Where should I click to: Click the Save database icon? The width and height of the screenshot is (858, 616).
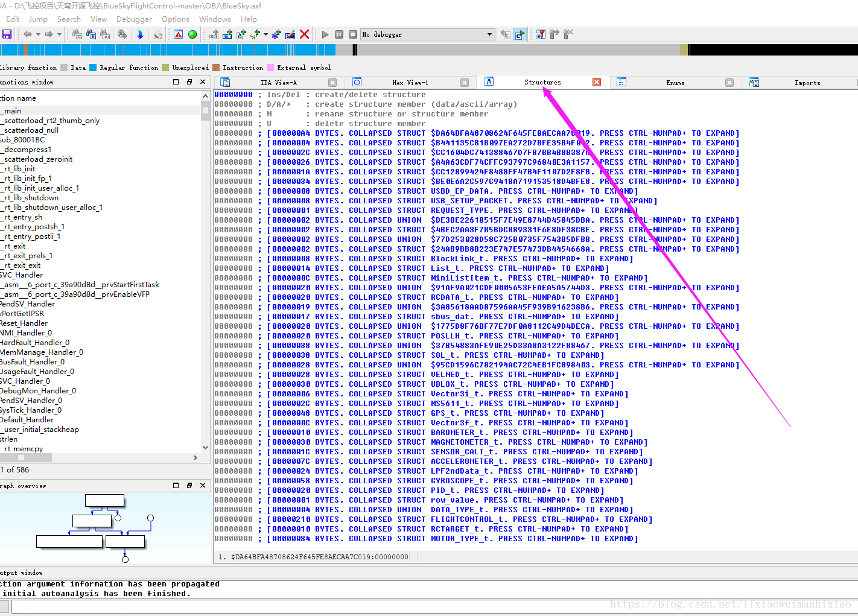(x=7, y=34)
